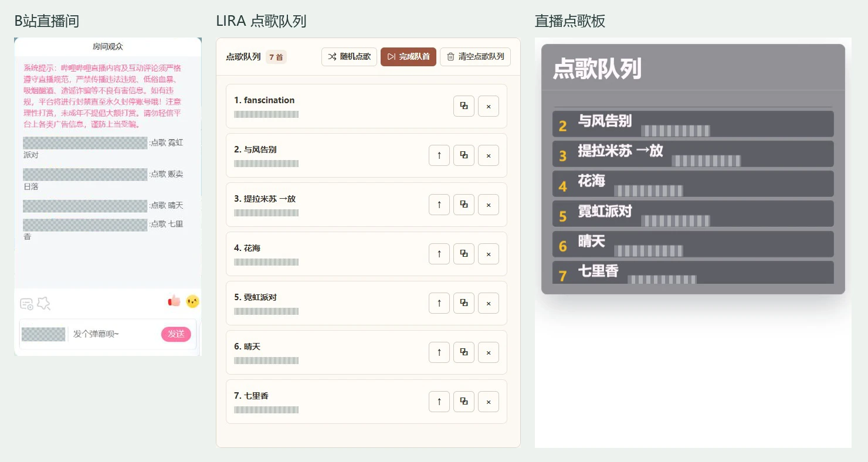Select the 1. fanscination title in the queue
868x462 pixels.
265,100
